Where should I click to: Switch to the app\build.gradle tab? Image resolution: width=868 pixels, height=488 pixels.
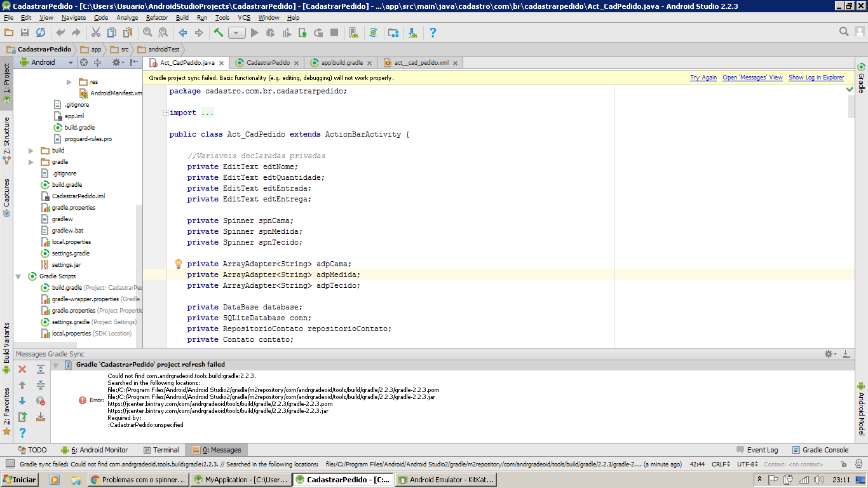(341, 63)
